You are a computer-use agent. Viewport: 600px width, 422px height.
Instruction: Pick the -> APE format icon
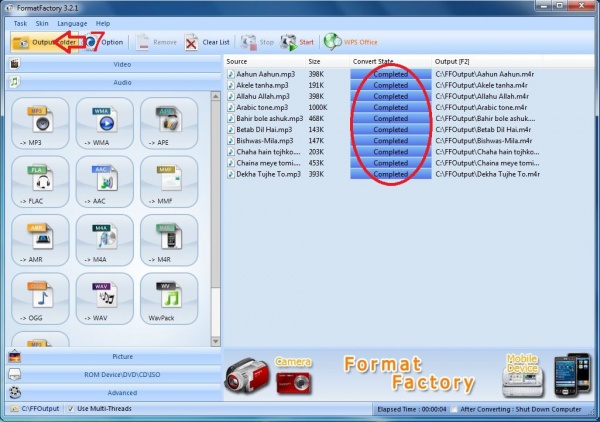coord(169,123)
